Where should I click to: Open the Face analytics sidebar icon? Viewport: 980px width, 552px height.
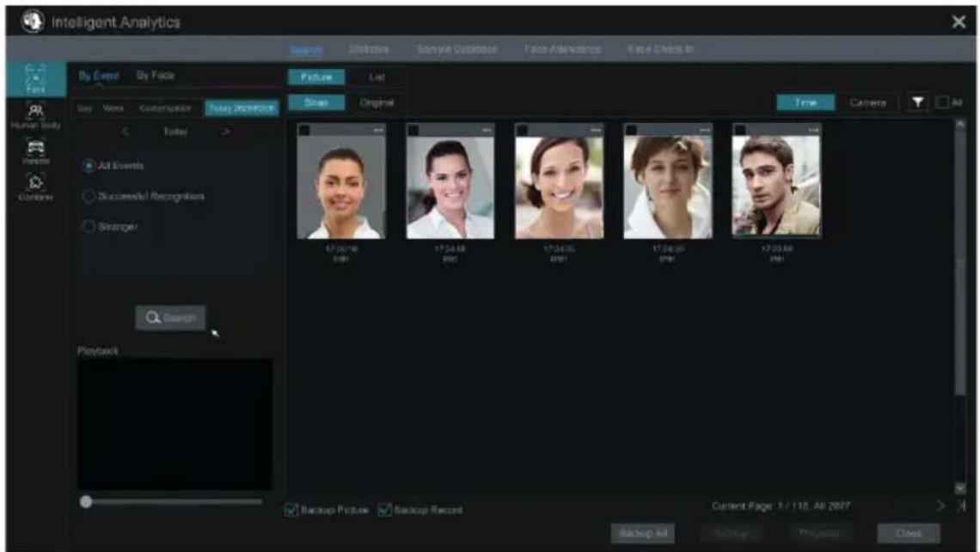pyautogui.click(x=35, y=79)
